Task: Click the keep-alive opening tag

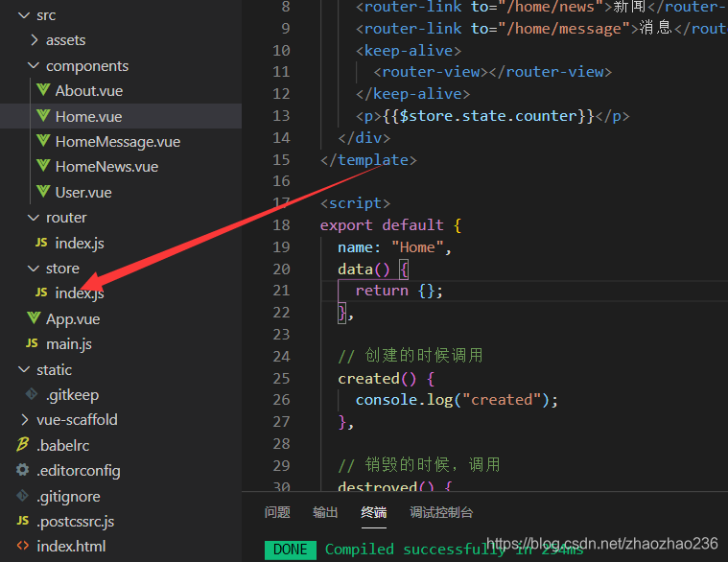Action: 409,51
